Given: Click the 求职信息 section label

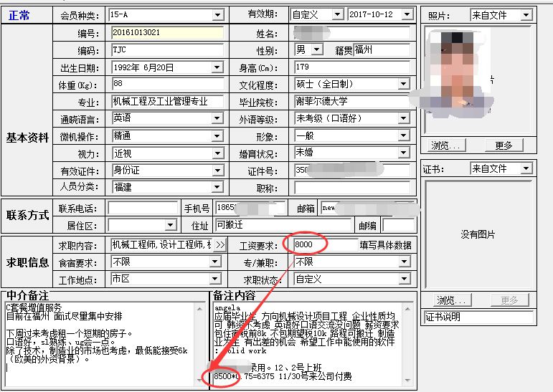Looking at the screenshot, I should [x=27, y=262].
